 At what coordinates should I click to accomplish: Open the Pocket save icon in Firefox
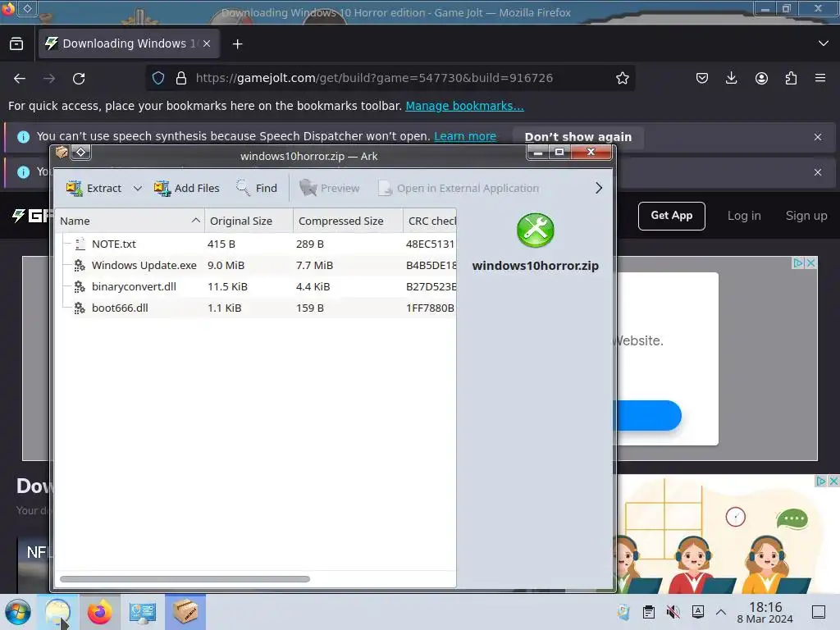(x=702, y=78)
